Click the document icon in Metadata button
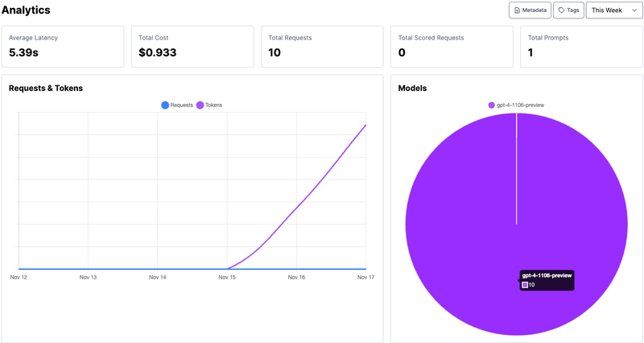Image resolution: width=644 pixels, height=343 pixels. [517, 10]
